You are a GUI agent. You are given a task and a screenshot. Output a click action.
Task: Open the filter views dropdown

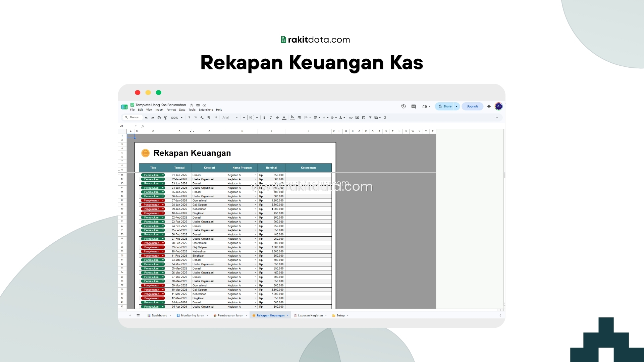coord(378,118)
